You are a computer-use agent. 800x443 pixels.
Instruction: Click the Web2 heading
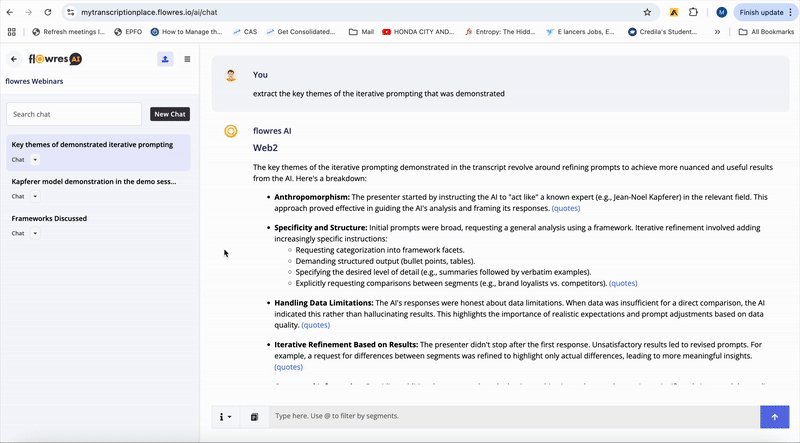pyautogui.click(x=265, y=148)
